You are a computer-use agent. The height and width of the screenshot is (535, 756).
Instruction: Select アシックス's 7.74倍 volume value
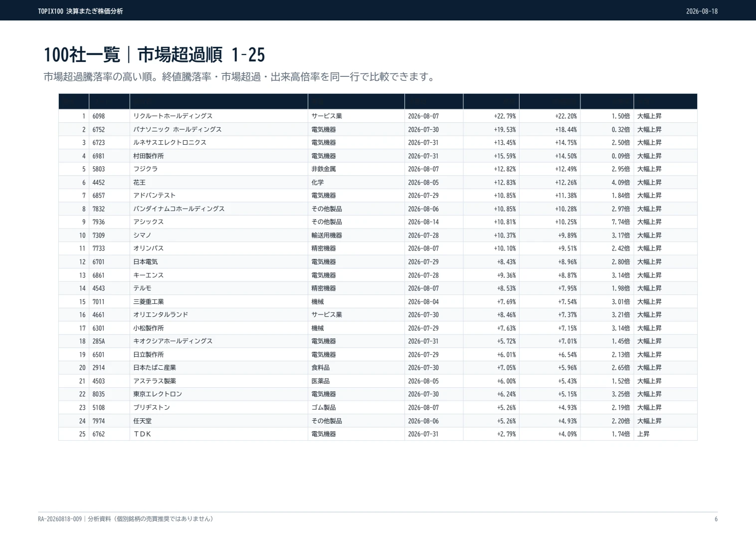(621, 222)
